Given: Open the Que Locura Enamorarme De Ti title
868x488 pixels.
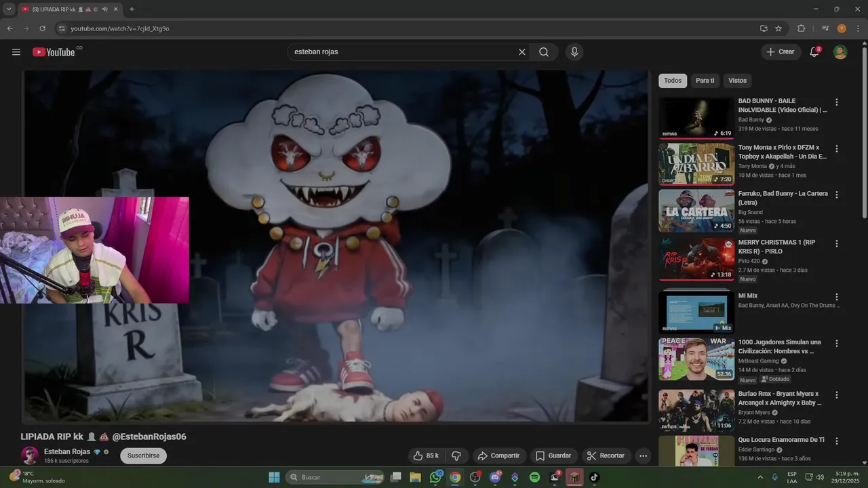Looking at the screenshot, I should coord(781,440).
